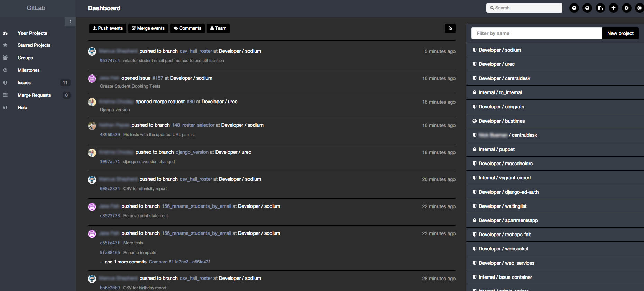Click the Merge Requests count badge 0
This screenshot has width=644, height=291.
click(x=66, y=95)
